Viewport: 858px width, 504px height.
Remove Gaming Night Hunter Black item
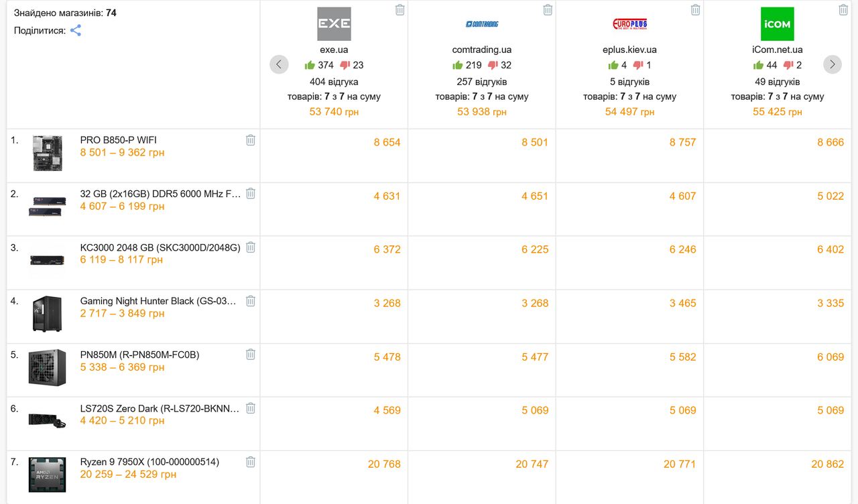pyautogui.click(x=251, y=300)
